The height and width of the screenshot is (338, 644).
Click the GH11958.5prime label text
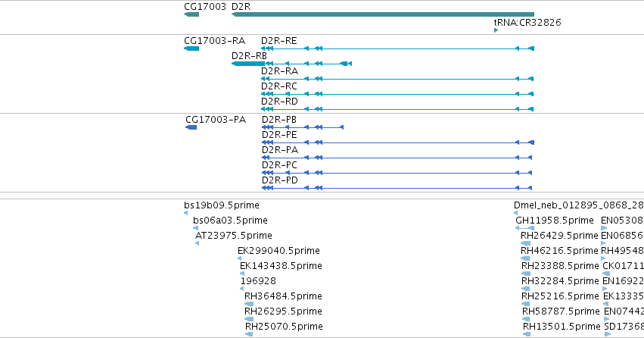tap(555, 221)
